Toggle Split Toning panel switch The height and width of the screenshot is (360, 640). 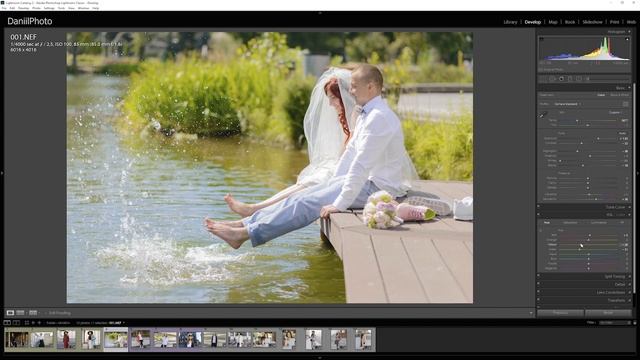(x=538, y=275)
